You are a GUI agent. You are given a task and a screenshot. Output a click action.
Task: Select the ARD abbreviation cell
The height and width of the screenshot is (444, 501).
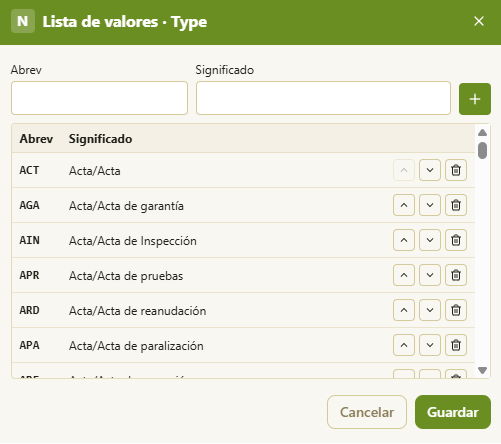pos(29,310)
